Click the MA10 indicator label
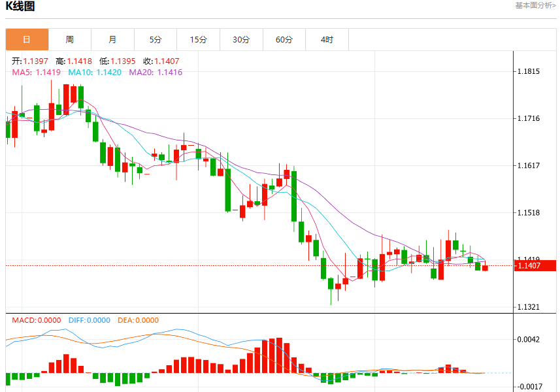 95,73
